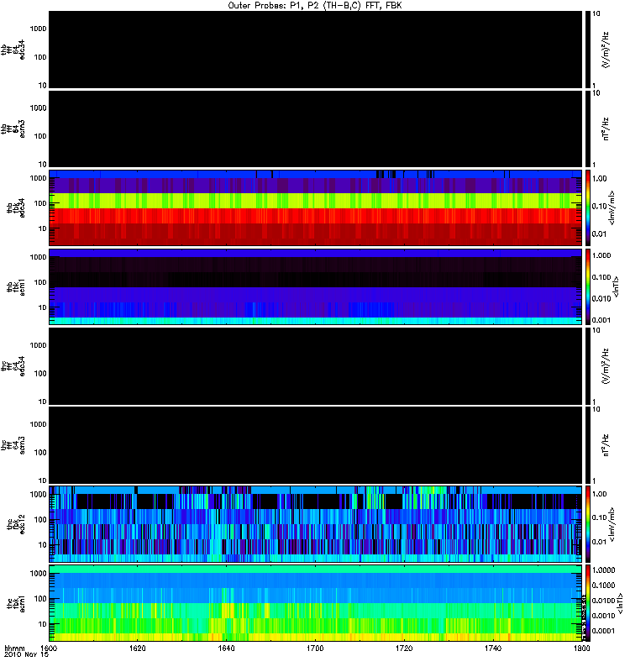Select the thc fff 64 scm3 black panel
The width and height of the screenshot is (630, 672).
click(315, 445)
